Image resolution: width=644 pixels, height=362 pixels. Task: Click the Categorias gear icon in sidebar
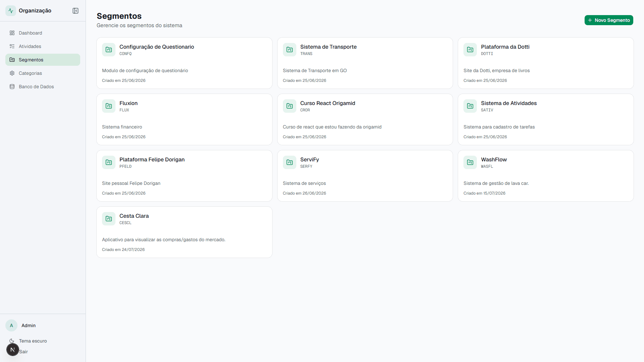[12, 73]
